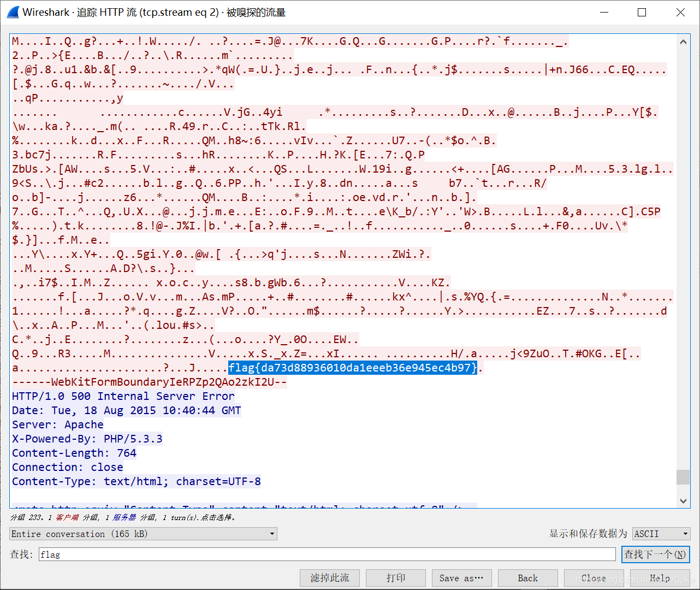The image size is (700, 590).
Task: Close the window via title bar X
Action: 680,12
